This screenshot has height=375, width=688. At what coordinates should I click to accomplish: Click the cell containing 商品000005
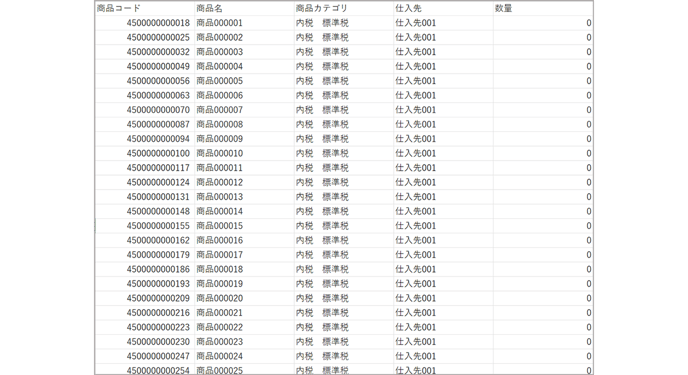click(x=244, y=81)
